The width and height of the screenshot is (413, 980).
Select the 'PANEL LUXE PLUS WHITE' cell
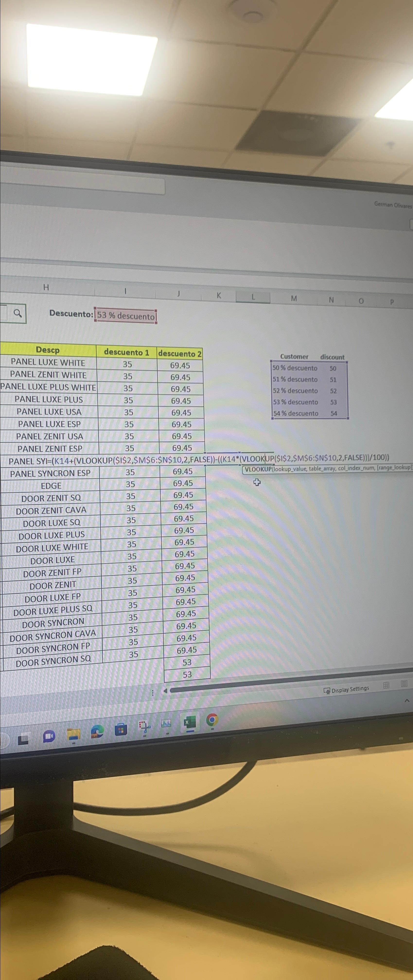coord(48,387)
